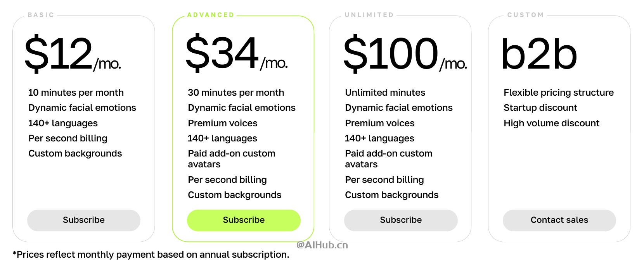The height and width of the screenshot is (260, 644).
Task: Click the Contact sales button
Action: tap(559, 220)
